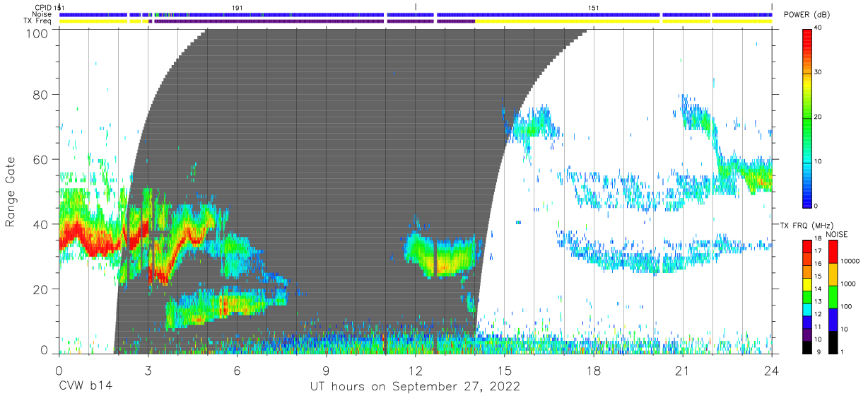Screen dimensions: 868x401
Task: Click x-axis tick label '18'
Action: 594,371
